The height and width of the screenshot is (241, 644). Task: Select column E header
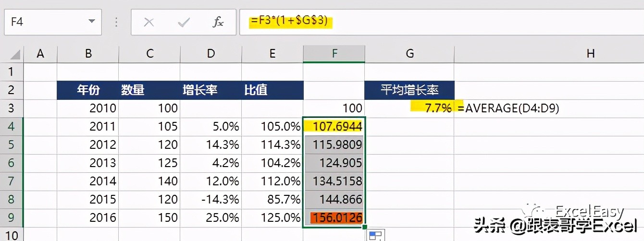[x=272, y=54]
